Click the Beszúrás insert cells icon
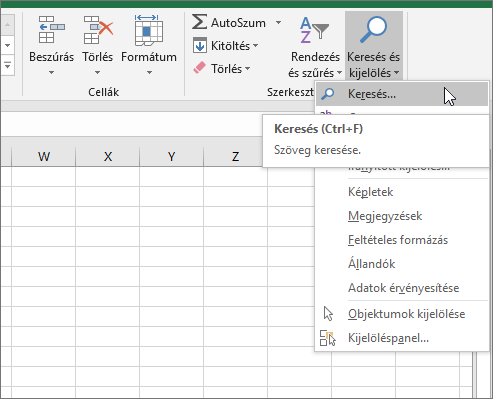Viewport: 493px width, 399px height. tap(52, 29)
